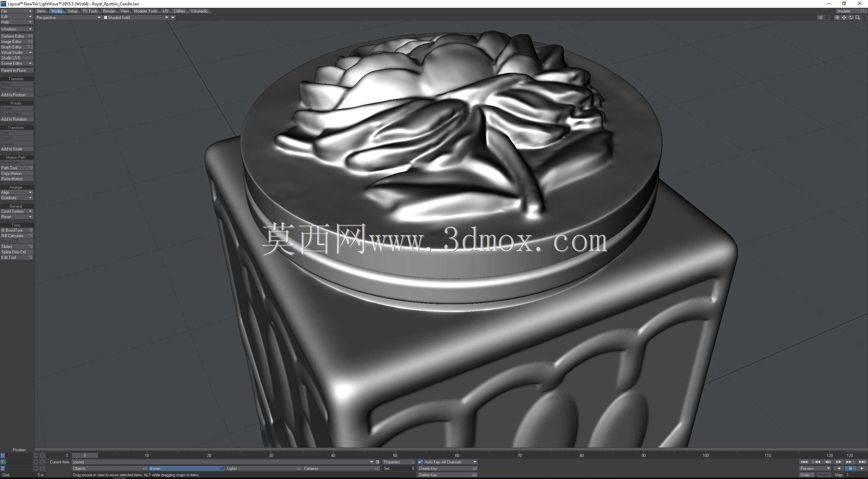Open the Coord System dropdown
This screenshot has height=479, width=868.
pyautogui.click(x=17, y=211)
